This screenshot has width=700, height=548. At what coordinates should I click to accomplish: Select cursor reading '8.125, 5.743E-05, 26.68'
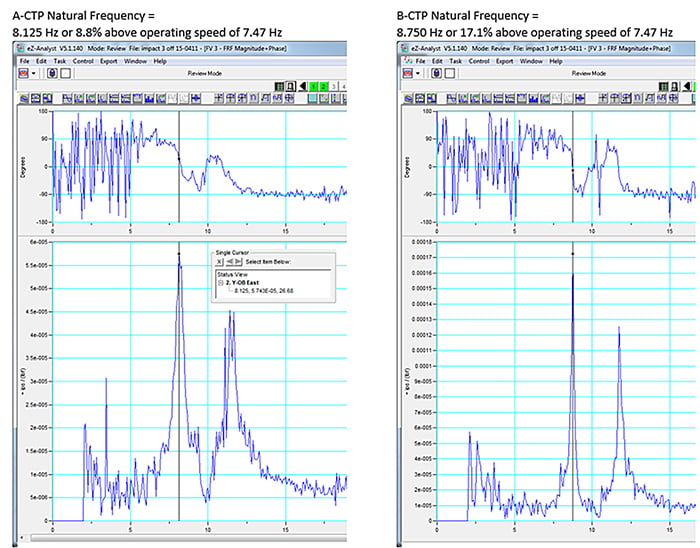[x=263, y=291]
